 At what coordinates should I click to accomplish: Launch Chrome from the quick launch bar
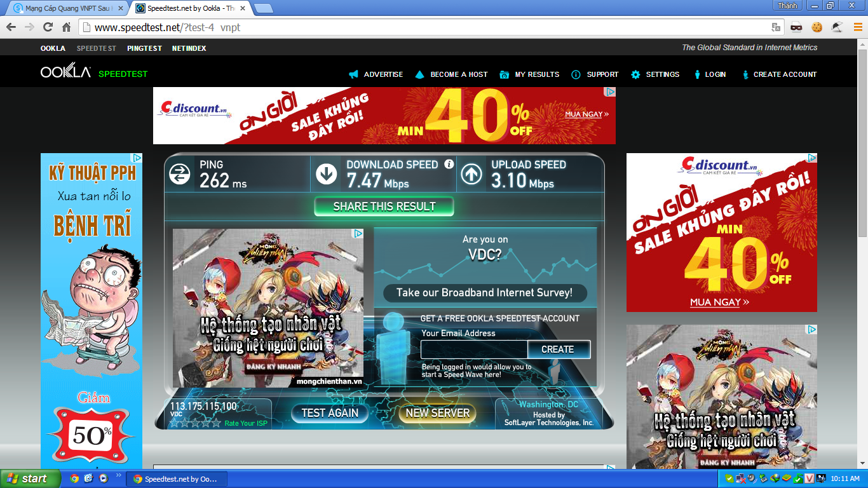click(74, 478)
